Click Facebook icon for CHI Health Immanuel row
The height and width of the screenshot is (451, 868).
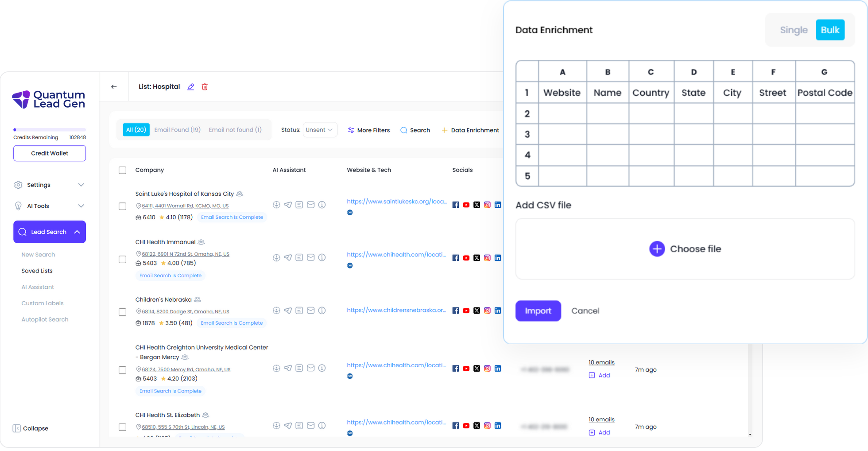[456, 258]
